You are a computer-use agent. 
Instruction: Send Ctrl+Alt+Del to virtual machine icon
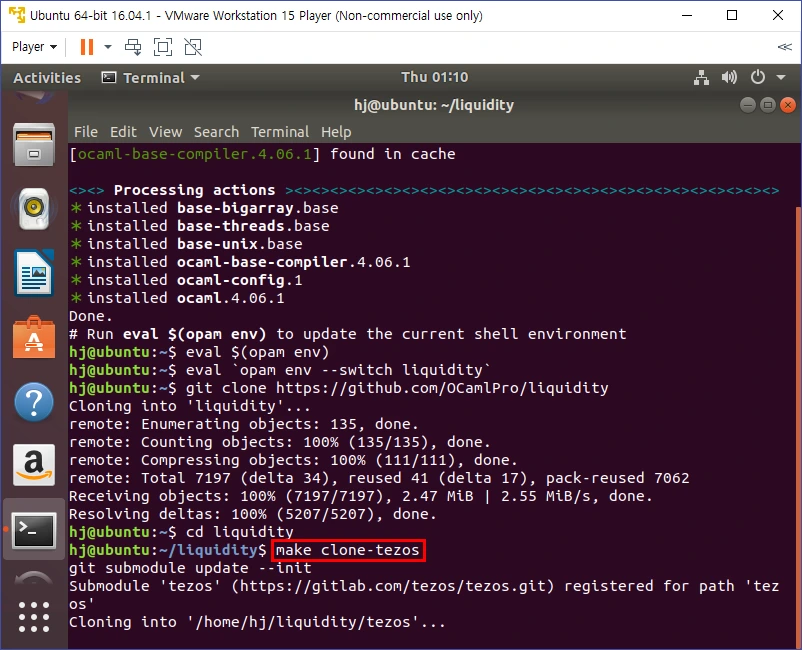point(133,47)
